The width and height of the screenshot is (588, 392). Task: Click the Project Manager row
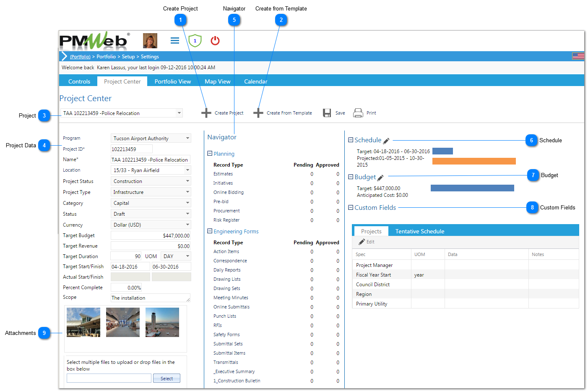(x=466, y=265)
